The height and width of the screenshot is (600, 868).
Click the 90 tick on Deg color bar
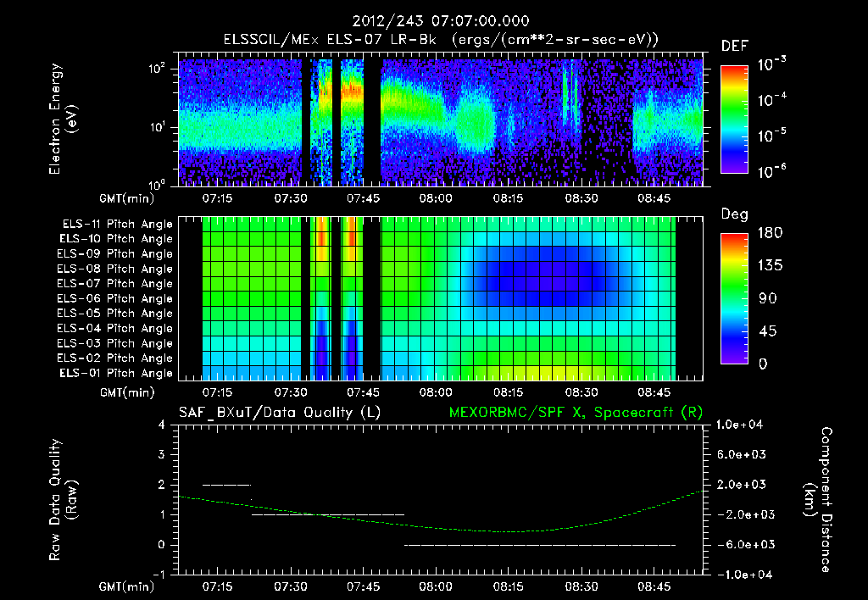point(766,299)
